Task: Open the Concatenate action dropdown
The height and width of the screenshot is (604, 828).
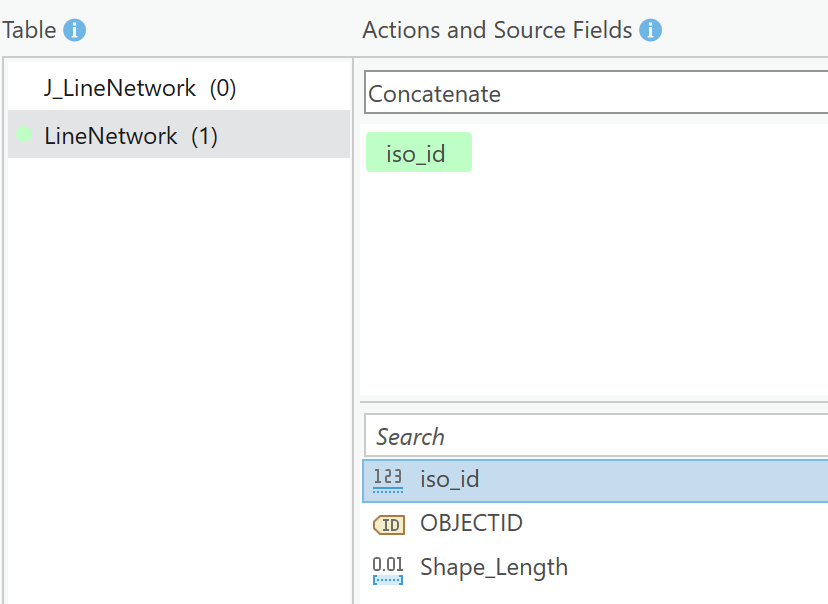Action: (600, 92)
